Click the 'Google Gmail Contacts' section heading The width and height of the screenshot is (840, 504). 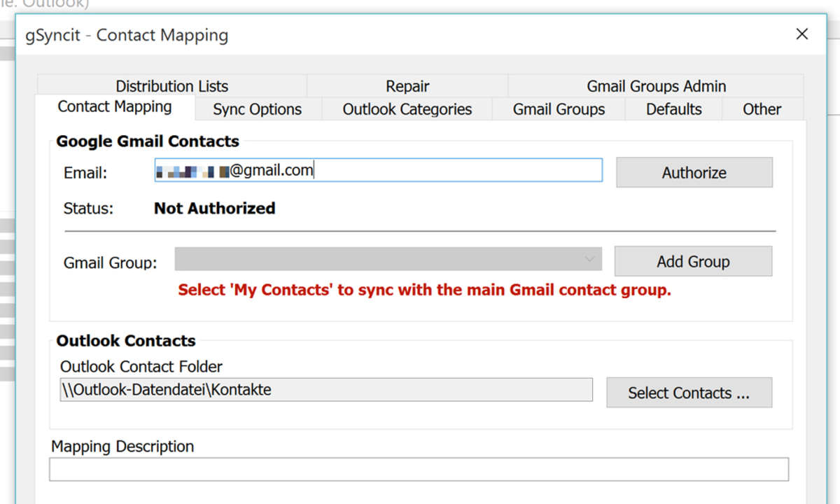[148, 141]
